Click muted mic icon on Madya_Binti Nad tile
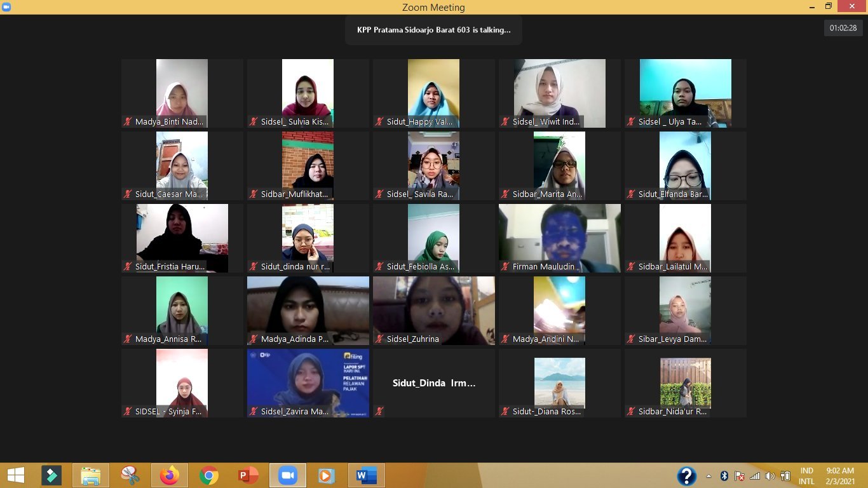The height and width of the screenshot is (488, 868). [x=128, y=122]
